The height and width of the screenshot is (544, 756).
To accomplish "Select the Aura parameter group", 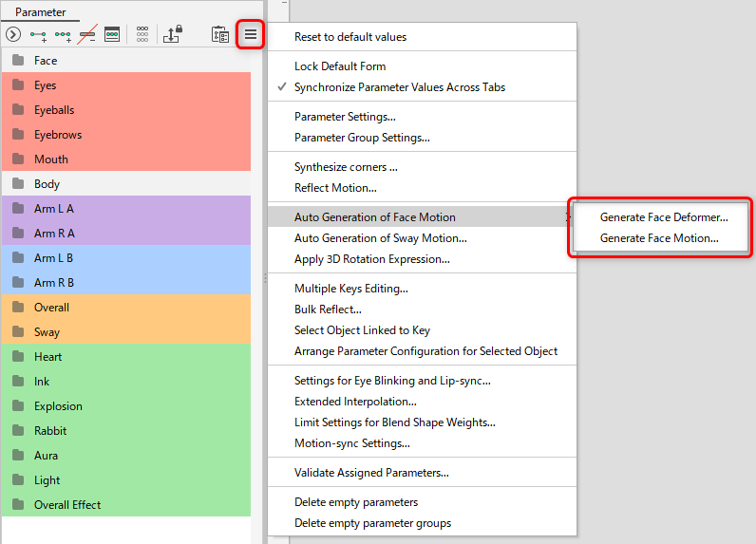I will (126, 456).
